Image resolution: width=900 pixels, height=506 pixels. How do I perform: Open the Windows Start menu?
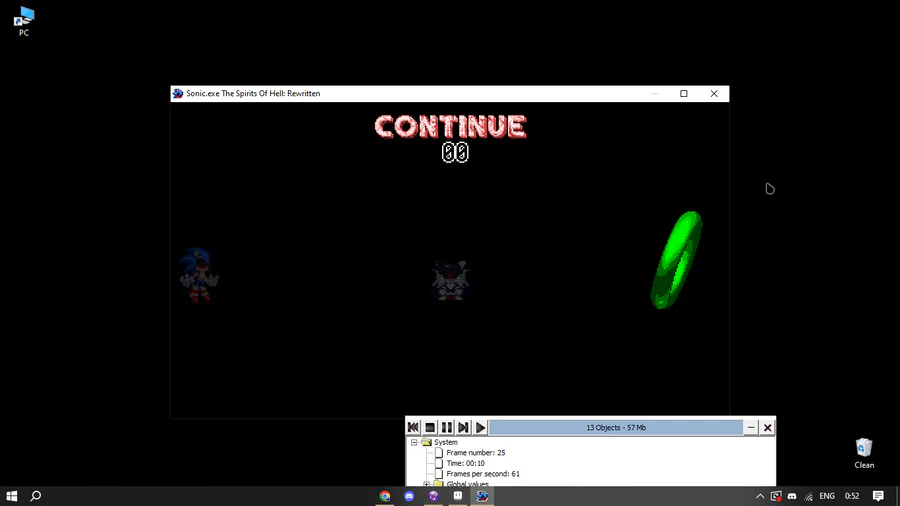click(11, 496)
